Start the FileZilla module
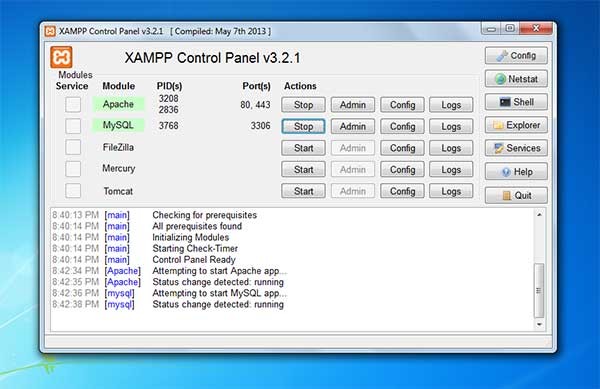This screenshot has width=600, height=389. (x=303, y=148)
